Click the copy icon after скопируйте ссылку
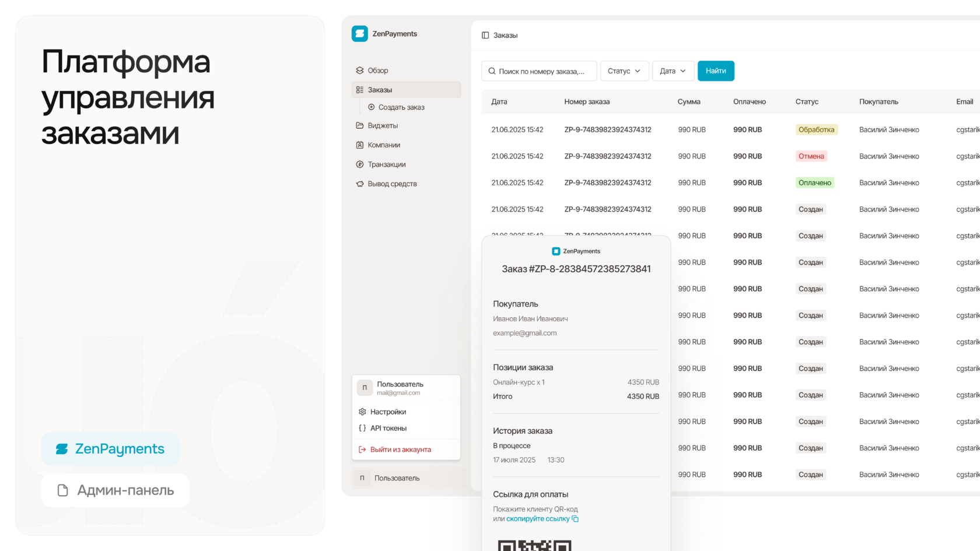The height and width of the screenshot is (551, 980). pyautogui.click(x=575, y=519)
